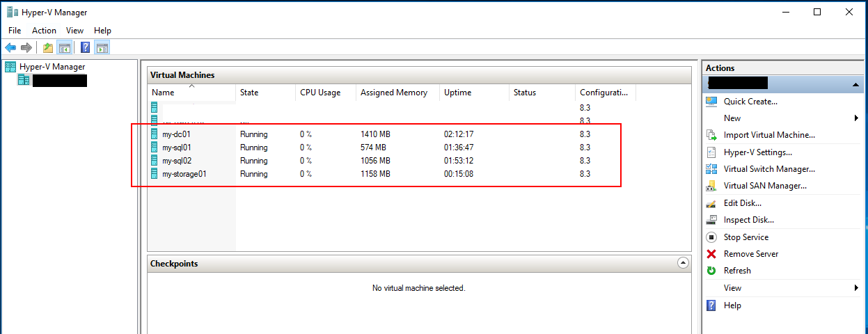Click the 02:12:17 uptime value
This screenshot has height=334, width=868.
coord(459,134)
